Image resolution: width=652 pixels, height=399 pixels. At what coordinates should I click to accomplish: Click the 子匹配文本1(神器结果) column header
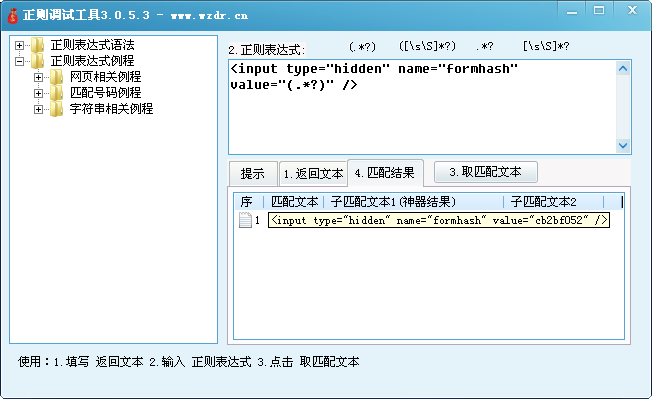point(413,202)
